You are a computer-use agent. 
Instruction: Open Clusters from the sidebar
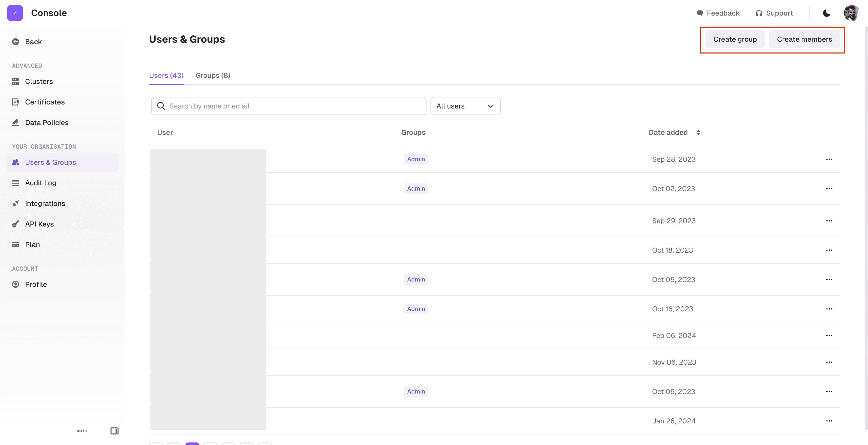click(x=38, y=81)
